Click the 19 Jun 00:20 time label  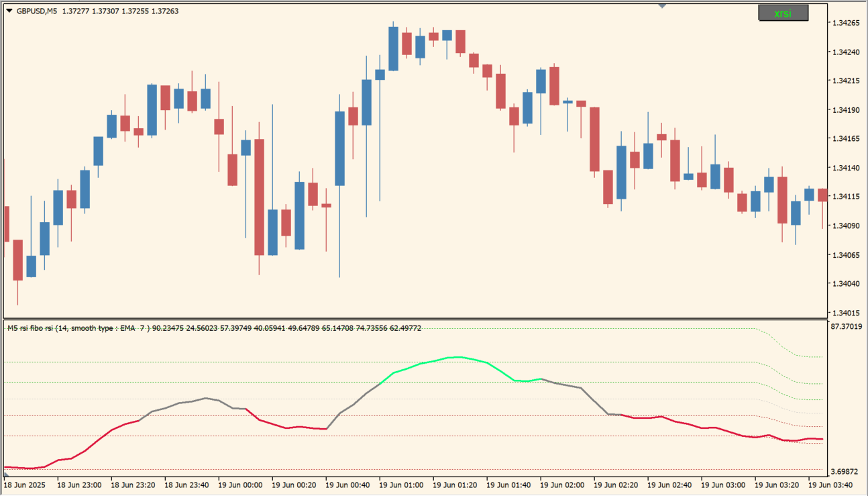294,484
